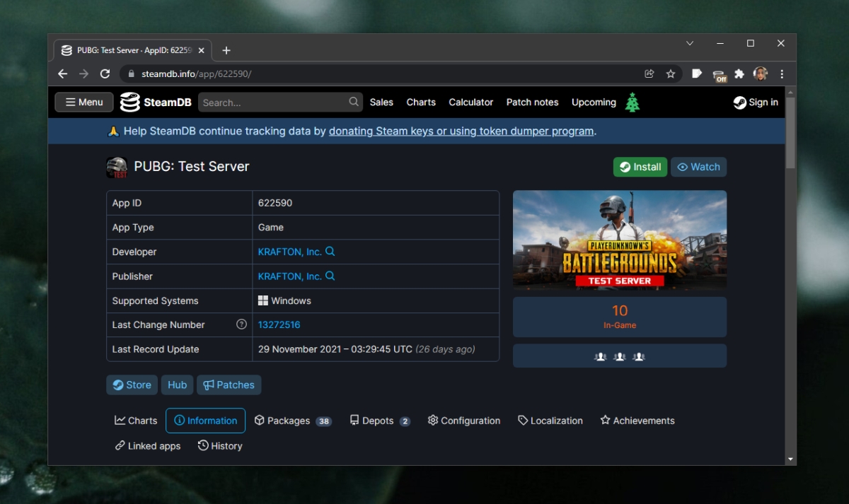849x504 pixels.
Task: Click the browser forward arrow
Action: pyautogui.click(x=84, y=74)
